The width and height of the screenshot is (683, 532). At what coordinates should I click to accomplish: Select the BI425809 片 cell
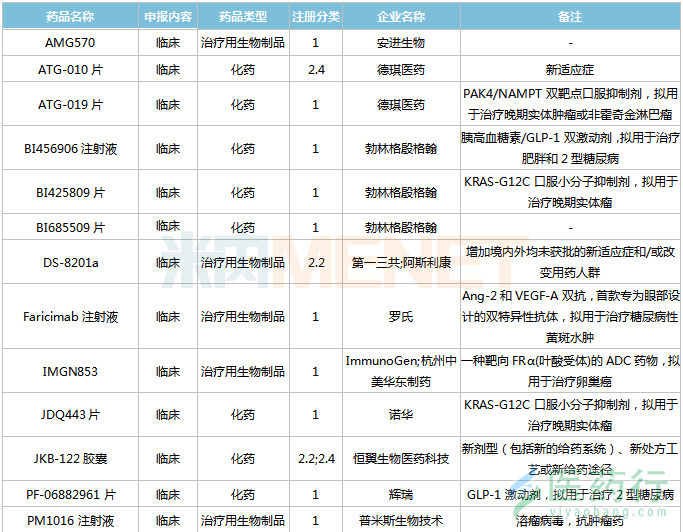(x=70, y=192)
